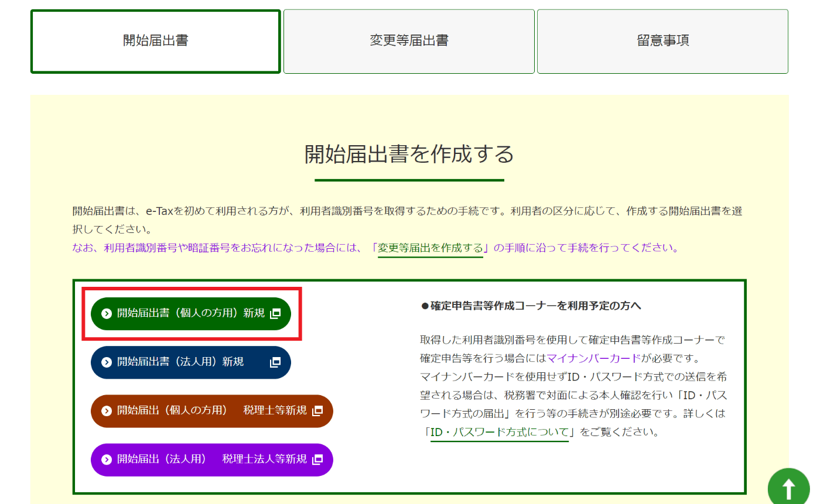Click chevron icon on 税理士法人等新規 button

(107, 460)
